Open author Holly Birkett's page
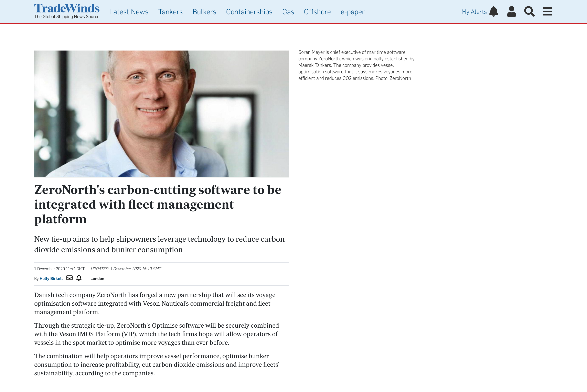 click(x=51, y=279)
